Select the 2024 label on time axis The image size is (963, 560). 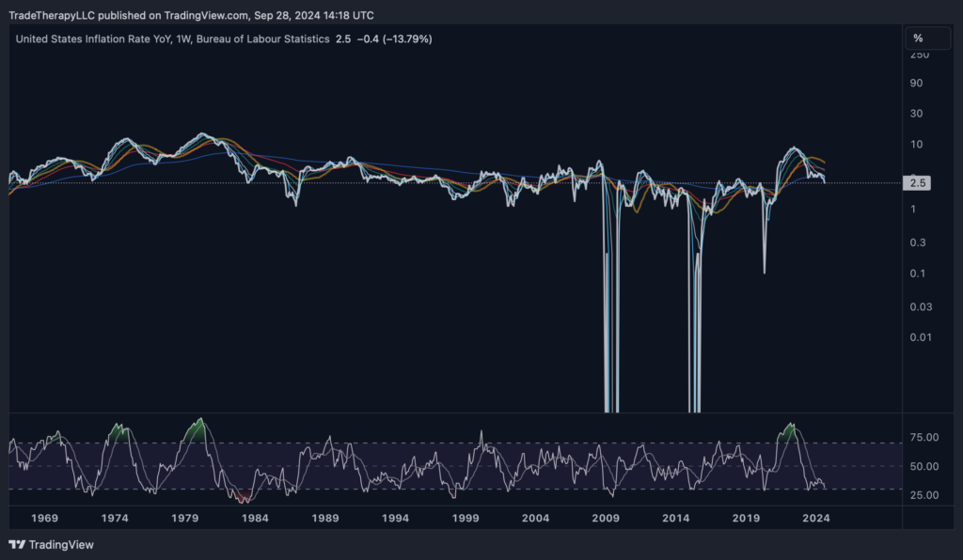click(x=816, y=518)
